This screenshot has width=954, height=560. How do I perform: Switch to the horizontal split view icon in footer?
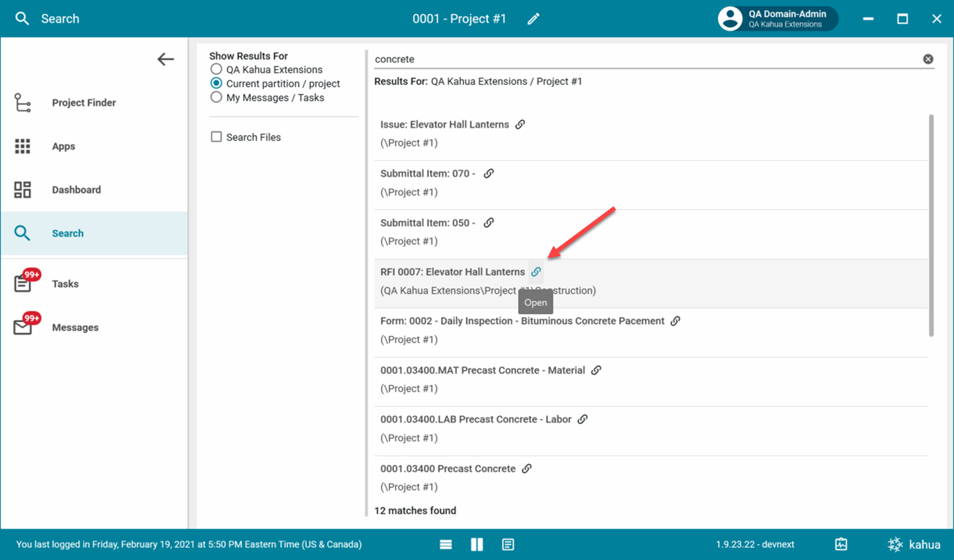click(446, 544)
